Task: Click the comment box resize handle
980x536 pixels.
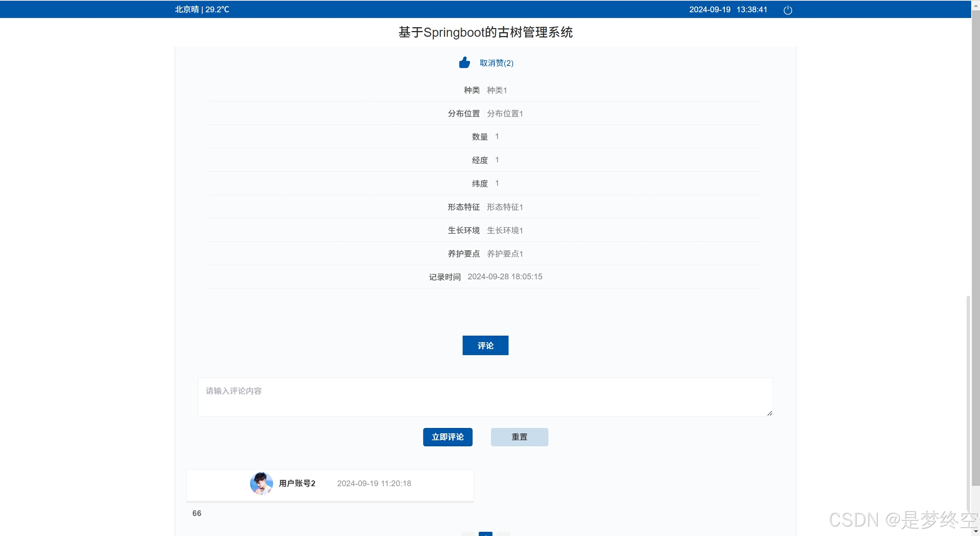Action: (x=769, y=413)
